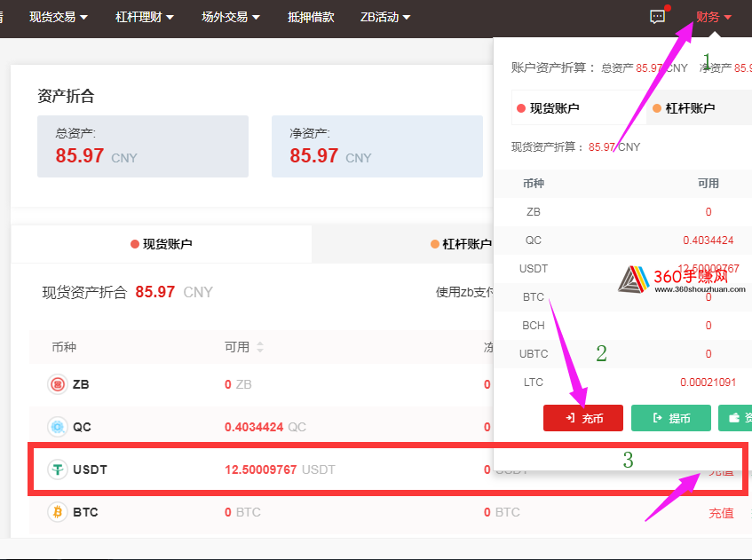The image size is (752, 560).
Task: Click 资产折合 heading
Action: coord(66,96)
